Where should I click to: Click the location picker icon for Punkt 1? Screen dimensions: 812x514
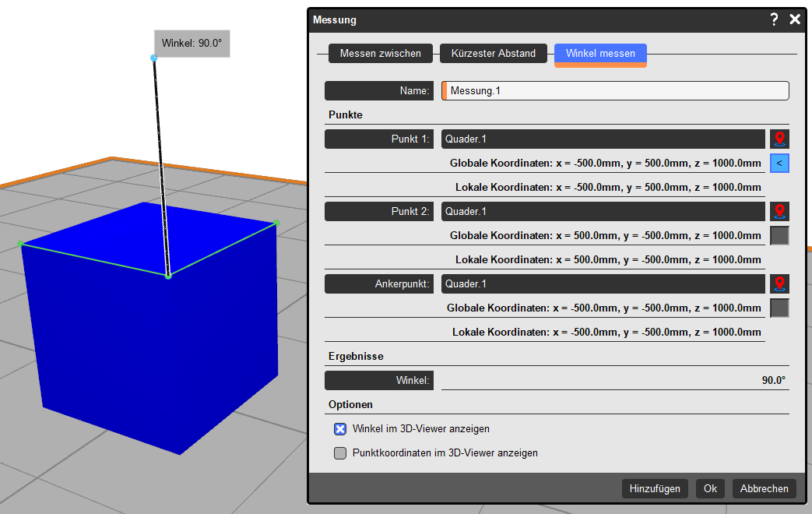point(779,139)
